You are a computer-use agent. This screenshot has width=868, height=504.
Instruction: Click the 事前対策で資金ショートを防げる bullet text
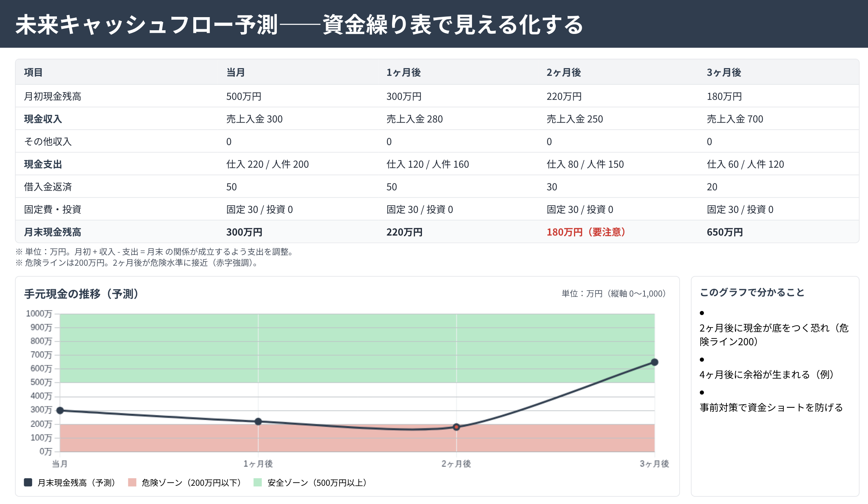pos(771,407)
